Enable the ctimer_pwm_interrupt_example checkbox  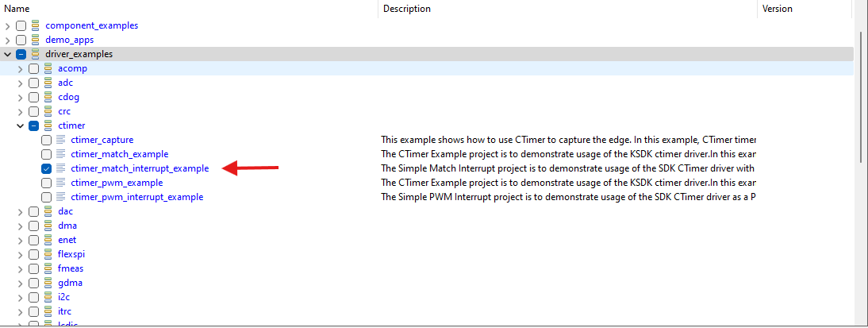coord(46,197)
